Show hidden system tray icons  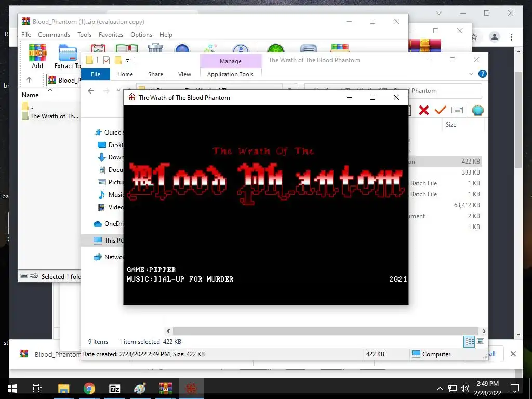[x=440, y=389]
